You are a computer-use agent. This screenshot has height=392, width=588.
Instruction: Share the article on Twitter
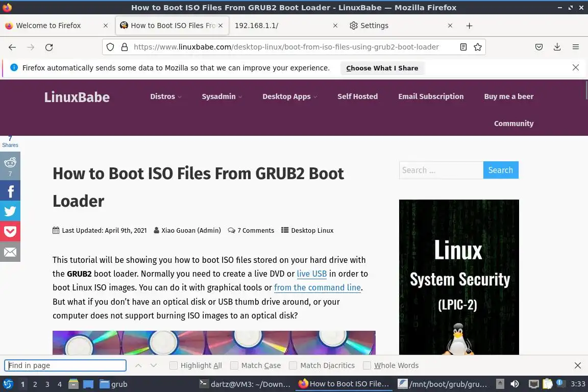[10, 211]
